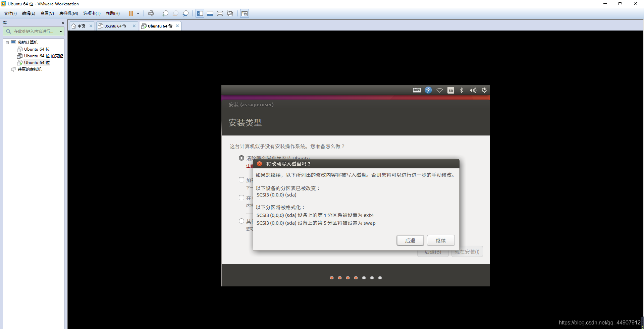Select the erase disk radio option
The width and height of the screenshot is (644, 329).
pos(241,158)
